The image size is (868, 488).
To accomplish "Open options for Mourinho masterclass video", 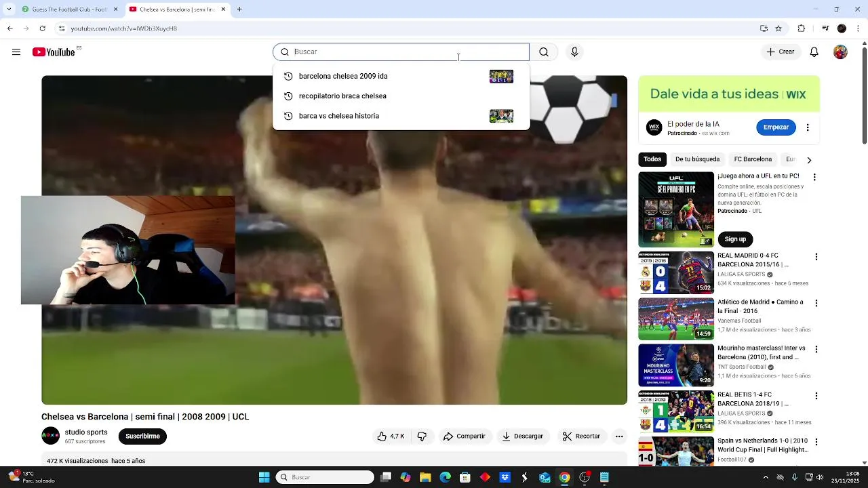I will 816,349.
